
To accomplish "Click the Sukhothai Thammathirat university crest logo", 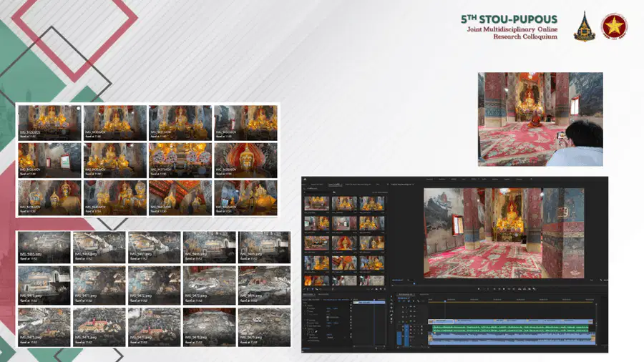I will pos(584,26).
